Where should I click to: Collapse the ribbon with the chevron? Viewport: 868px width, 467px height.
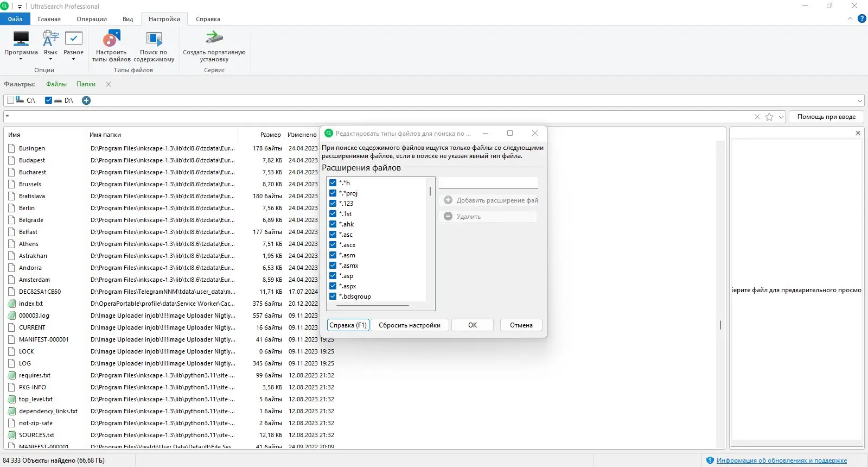coord(850,18)
